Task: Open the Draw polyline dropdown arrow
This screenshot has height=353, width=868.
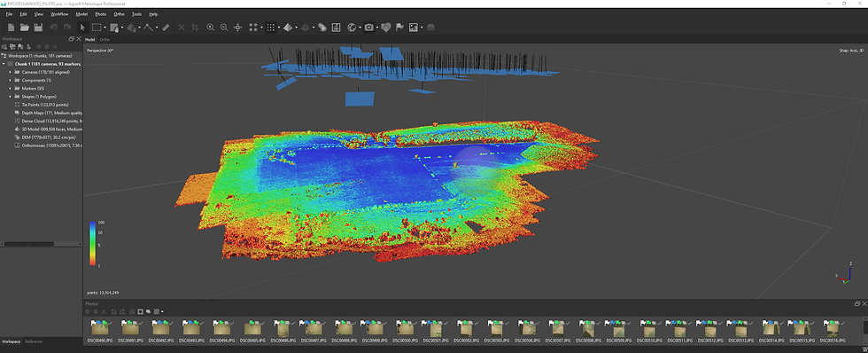Action: coord(157,27)
